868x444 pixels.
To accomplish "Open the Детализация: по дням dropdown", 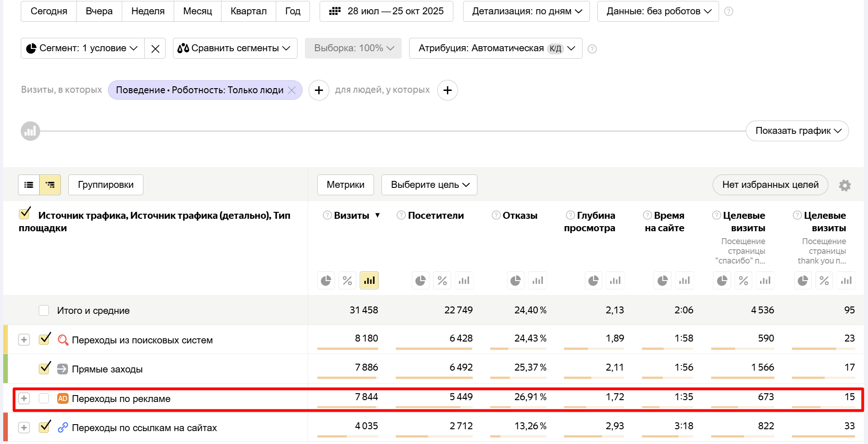I will [x=526, y=11].
